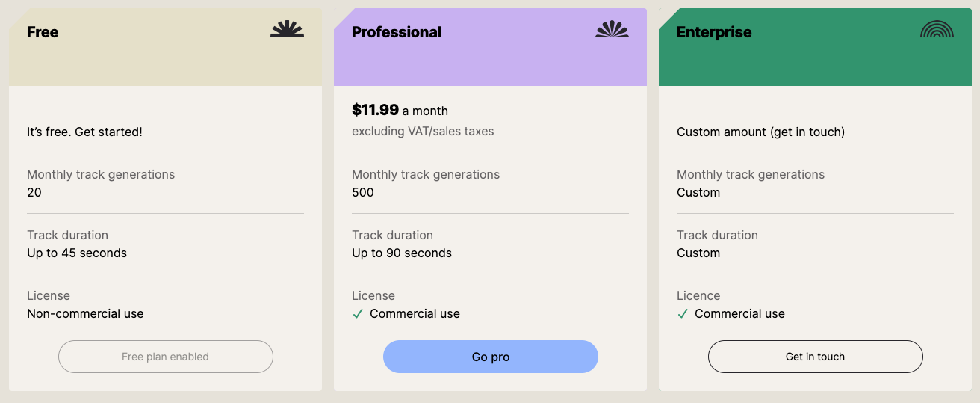Click the purple Professional header banner
This screenshot has width=980, height=403.
[x=490, y=64]
